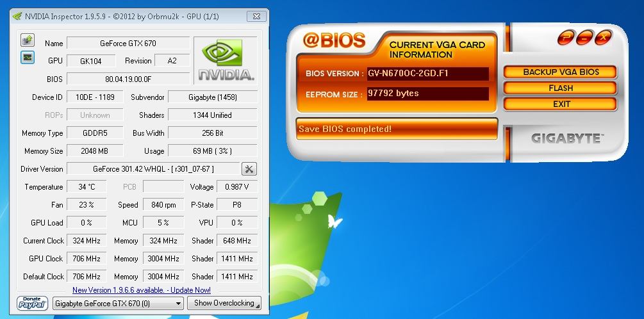Click the MCU value 5 %
Image resolution: width=644 pixels, height=319 pixels.
coord(163,222)
